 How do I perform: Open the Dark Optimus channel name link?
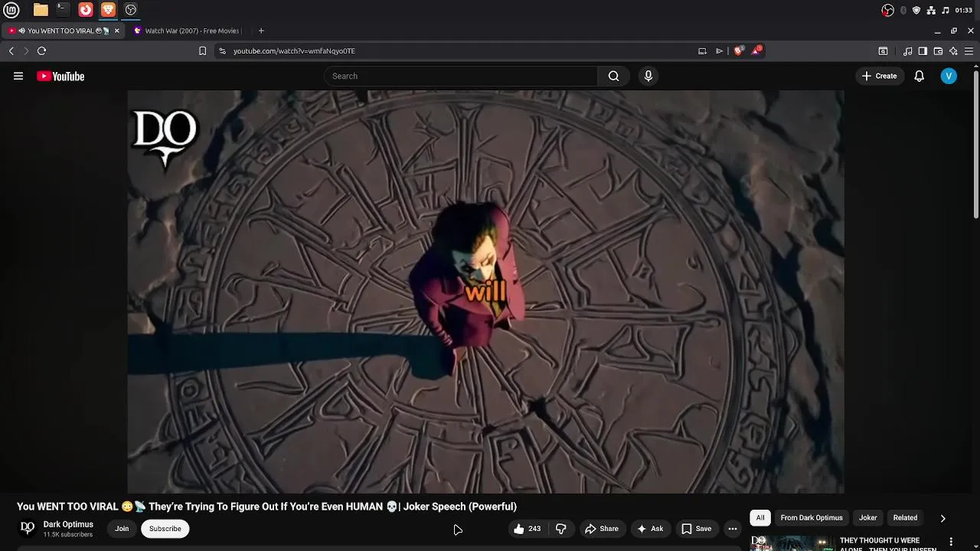click(68, 524)
